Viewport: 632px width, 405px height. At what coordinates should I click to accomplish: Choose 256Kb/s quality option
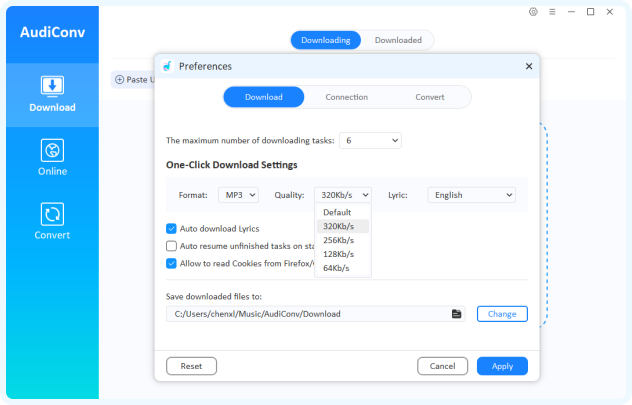[x=343, y=240]
